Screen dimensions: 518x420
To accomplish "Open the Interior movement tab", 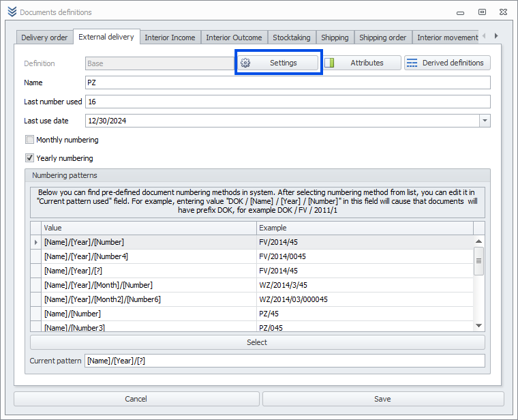I will 446,37.
